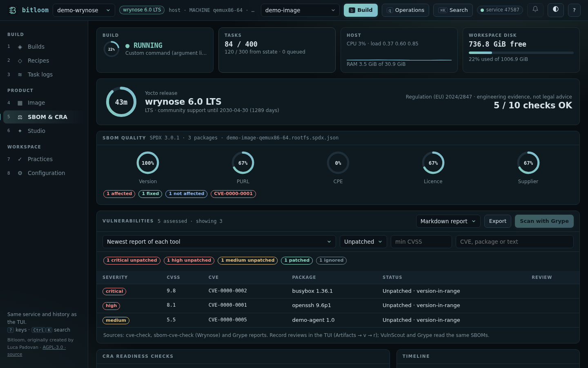Follow the AGPL-3.0 source link
The image size is (588, 368).
[x=36, y=351]
